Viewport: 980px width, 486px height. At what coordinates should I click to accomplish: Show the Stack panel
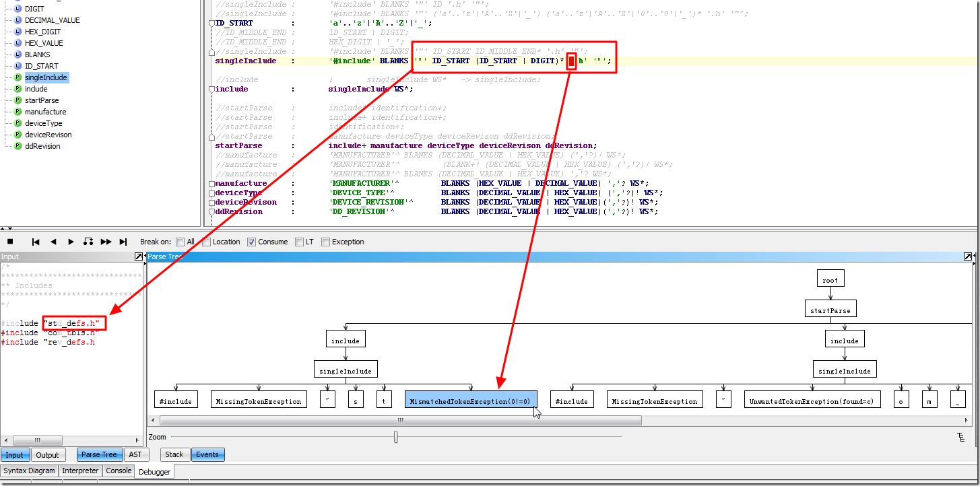(x=174, y=455)
